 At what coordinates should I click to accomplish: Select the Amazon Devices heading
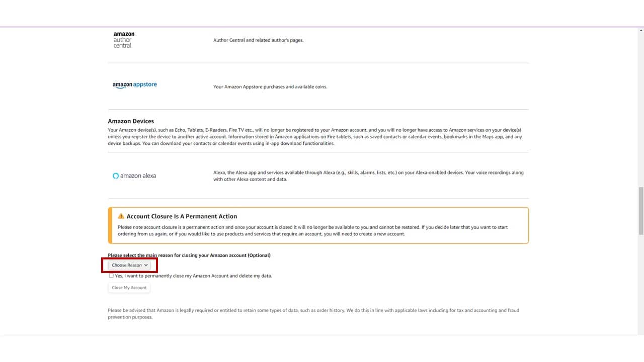(x=131, y=121)
